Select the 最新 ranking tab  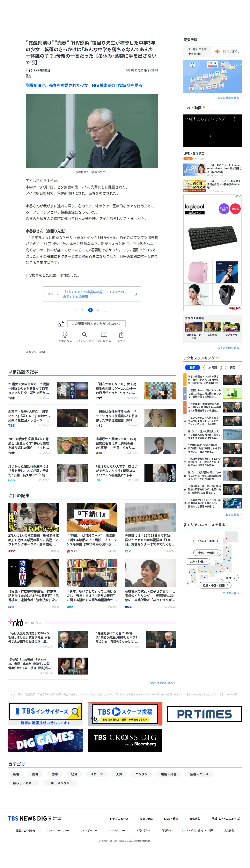click(x=192, y=367)
